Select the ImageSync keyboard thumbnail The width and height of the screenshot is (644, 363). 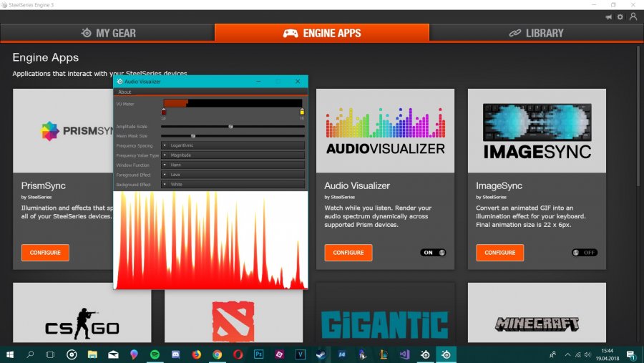[x=537, y=131]
